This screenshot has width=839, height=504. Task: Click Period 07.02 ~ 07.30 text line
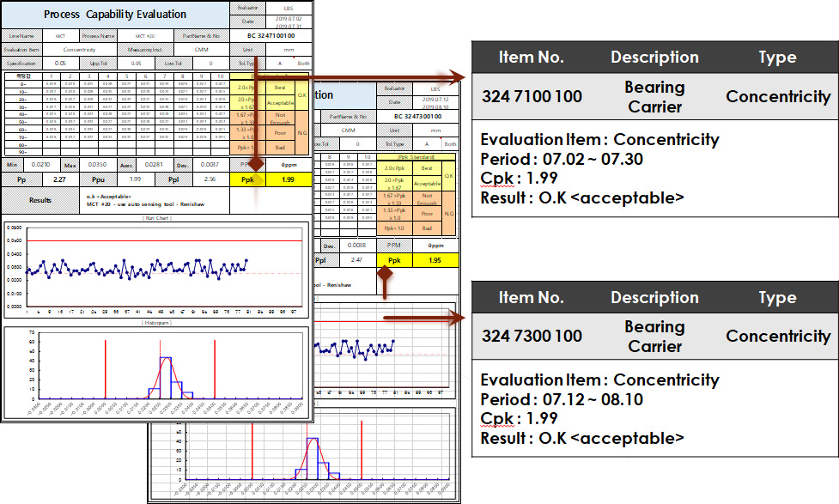[x=561, y=159]
